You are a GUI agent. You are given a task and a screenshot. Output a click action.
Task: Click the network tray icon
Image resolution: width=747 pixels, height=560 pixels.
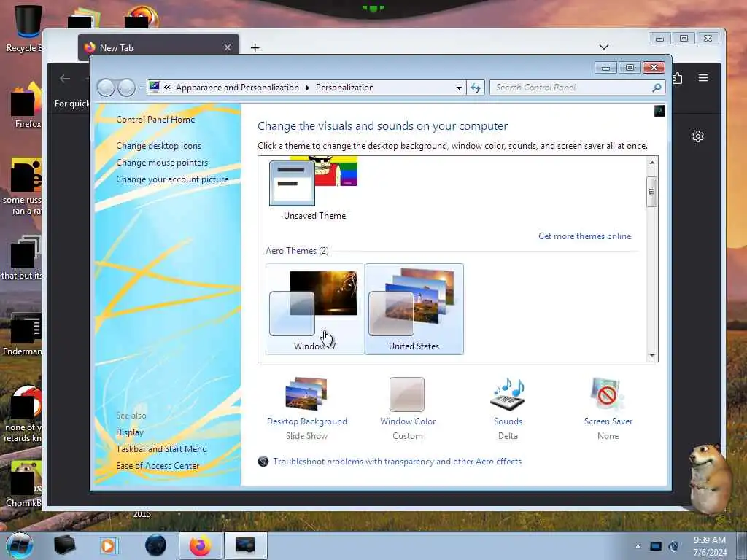(x=656, y=546)
